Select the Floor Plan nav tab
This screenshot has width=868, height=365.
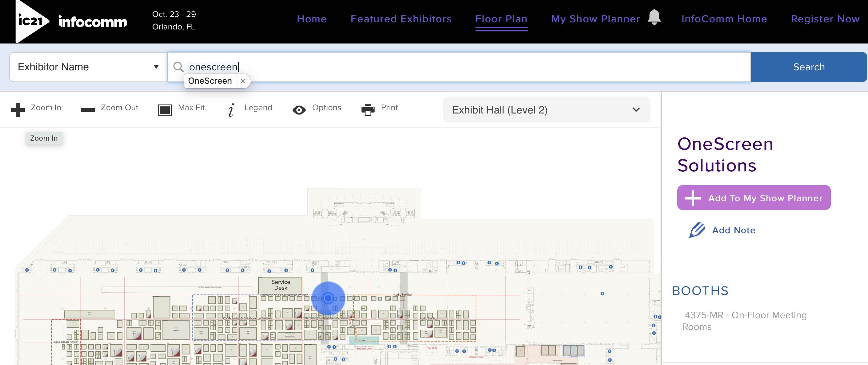click(x=502, y=19)
